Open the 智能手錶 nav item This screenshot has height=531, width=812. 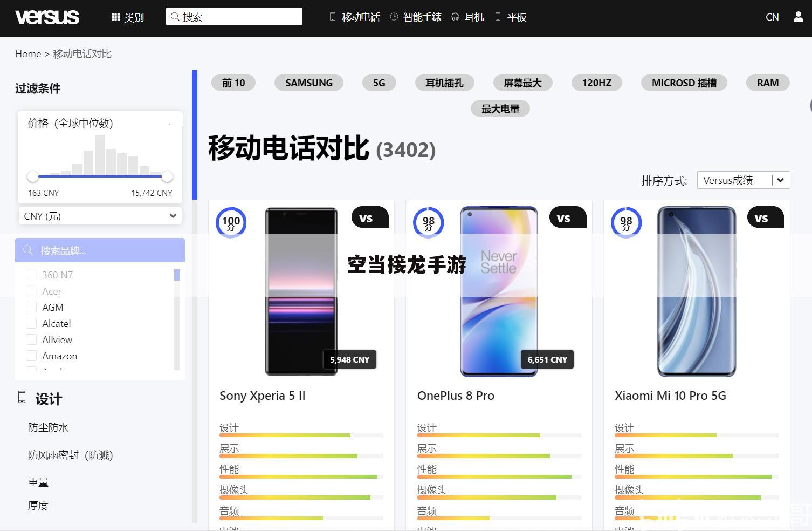[x=416, y=17]
